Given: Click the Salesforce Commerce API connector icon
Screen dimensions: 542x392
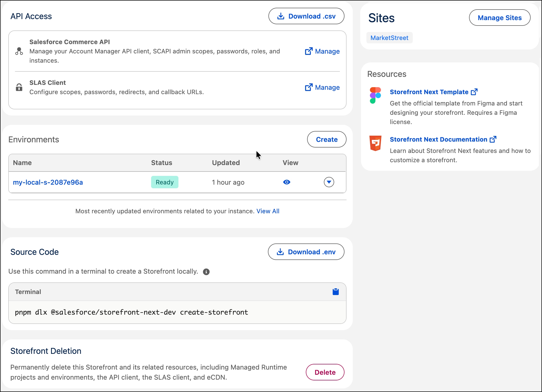Looking at the screenshot, I should tap(19, 51).
